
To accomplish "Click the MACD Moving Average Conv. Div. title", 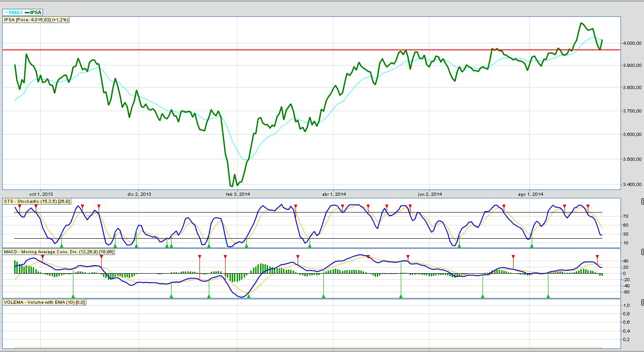I will [x=58, y=252].
